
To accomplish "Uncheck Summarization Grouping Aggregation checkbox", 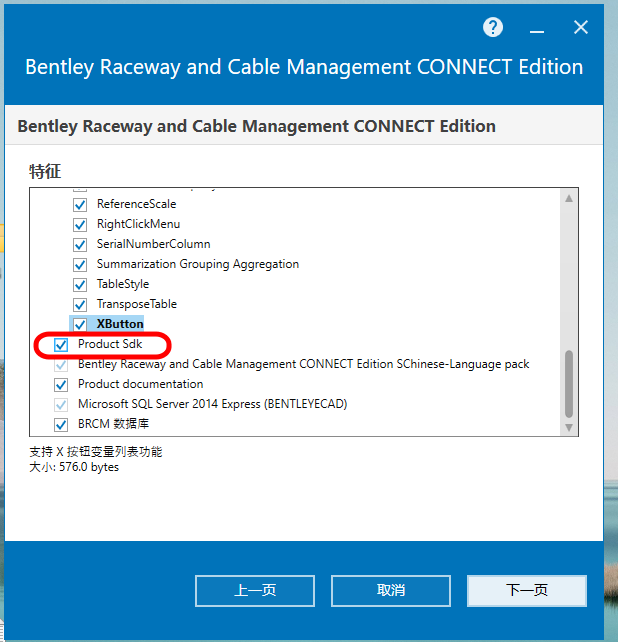I will [x=80, y=264].
